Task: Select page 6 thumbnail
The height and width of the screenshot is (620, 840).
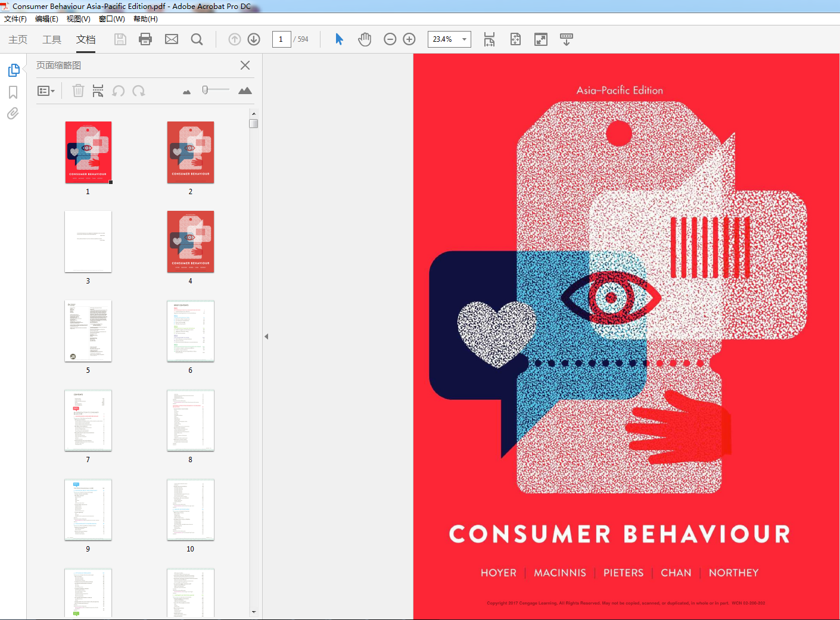Action: (x=191, y=331)
